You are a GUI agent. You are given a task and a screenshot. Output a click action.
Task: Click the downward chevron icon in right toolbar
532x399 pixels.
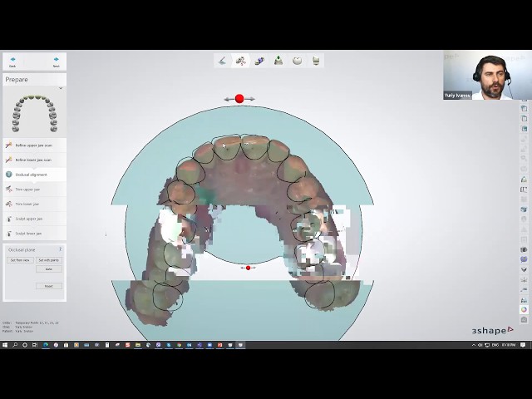524,269
